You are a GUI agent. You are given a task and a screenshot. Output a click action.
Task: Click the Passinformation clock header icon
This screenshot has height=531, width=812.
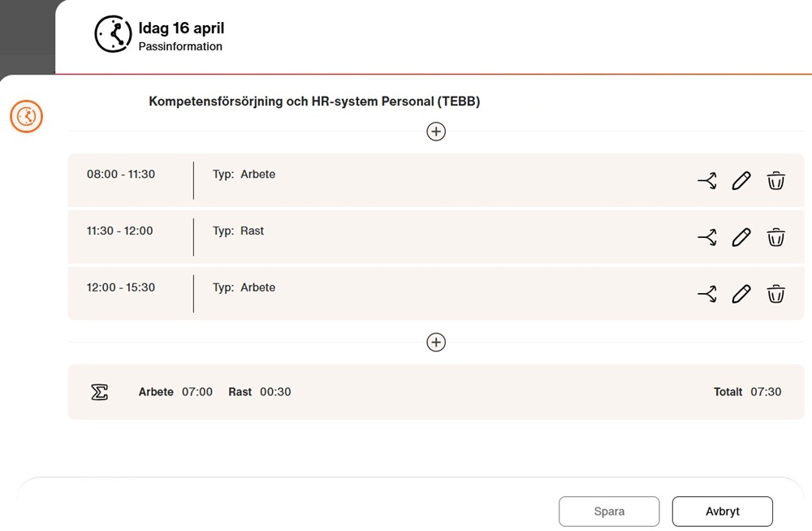(x=113, y=34)
